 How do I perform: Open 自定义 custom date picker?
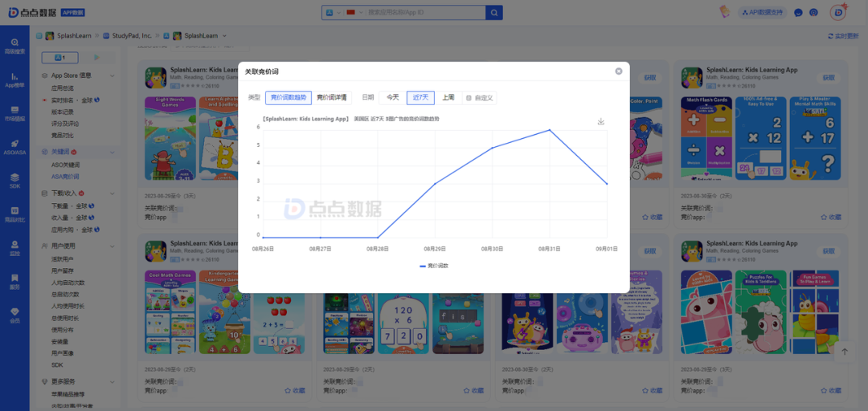click(479, 98)
